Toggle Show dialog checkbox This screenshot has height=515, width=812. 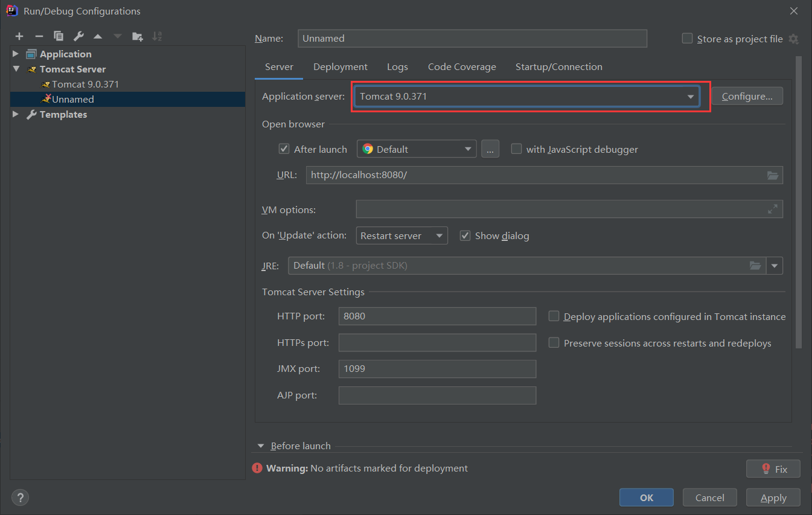pyautogui.click(x=465, y=235)
